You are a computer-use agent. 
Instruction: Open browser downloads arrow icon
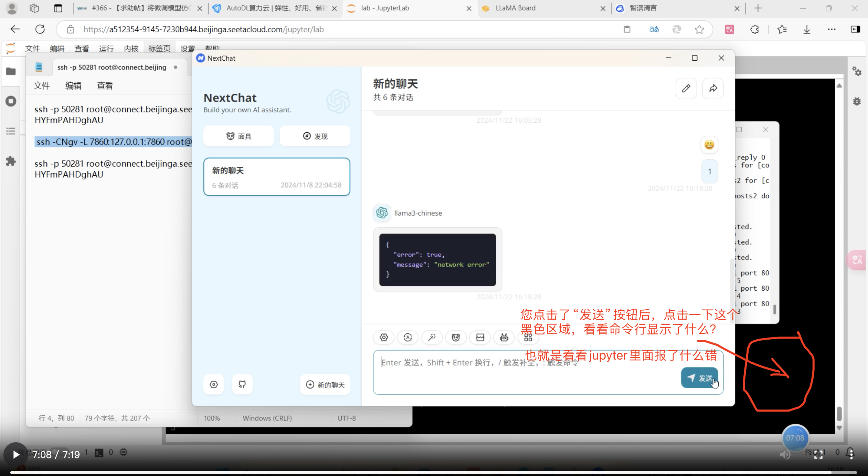[x=807, y=30]
